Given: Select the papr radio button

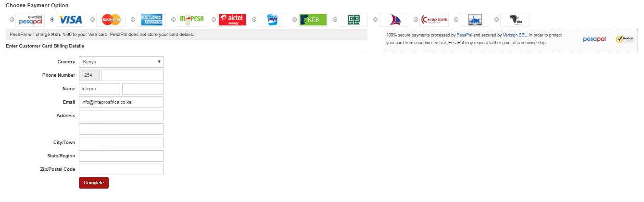Looking at the screenshot, I should [254, 20].
